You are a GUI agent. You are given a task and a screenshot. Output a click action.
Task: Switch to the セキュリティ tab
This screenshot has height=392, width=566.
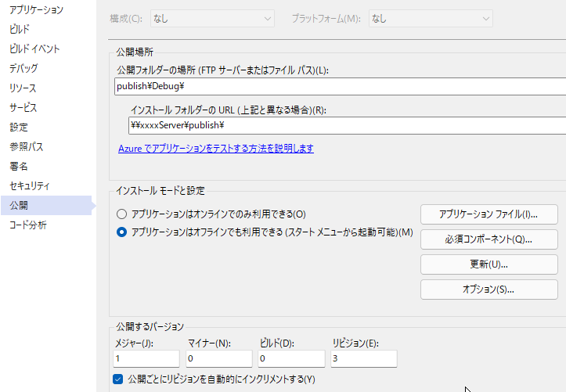(x=30, y=185)
